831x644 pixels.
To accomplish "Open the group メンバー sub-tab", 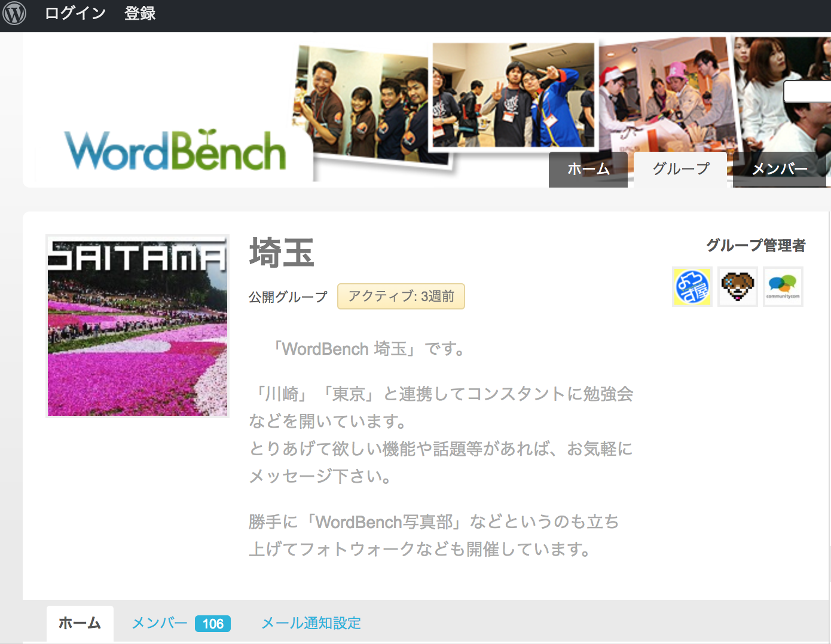I will pyautogui.click(x=160, y=624).
